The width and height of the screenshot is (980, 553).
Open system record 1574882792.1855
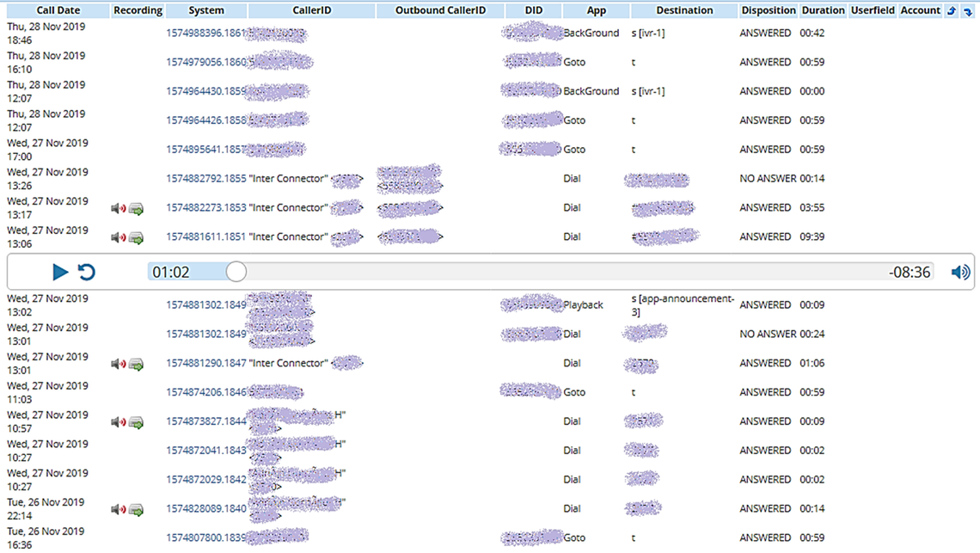(205, 179)
